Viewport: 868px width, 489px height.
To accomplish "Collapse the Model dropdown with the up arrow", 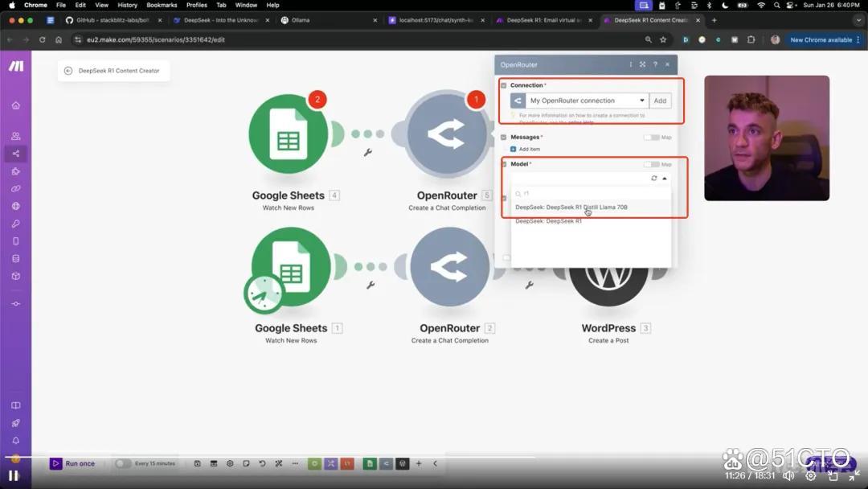I will [665, 179].
